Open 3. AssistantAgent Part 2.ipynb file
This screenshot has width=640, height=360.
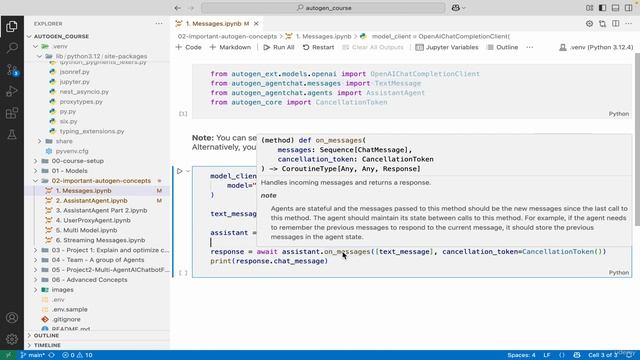(x=97, y=211)
